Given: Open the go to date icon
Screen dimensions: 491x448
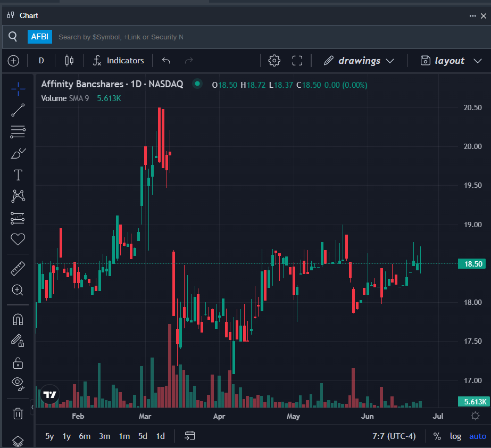Looking at the screenshot, I should click(190, 436).
